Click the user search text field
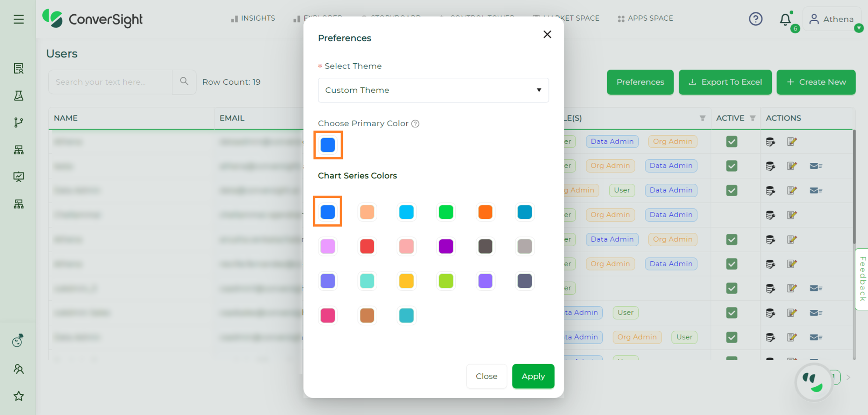This screenshot has height=415, width=868. tap(110, 82)
